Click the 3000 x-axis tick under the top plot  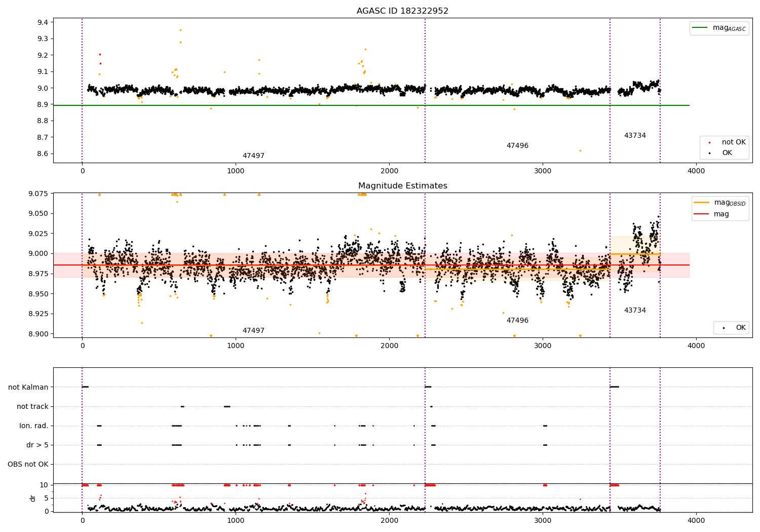point(543,171)
